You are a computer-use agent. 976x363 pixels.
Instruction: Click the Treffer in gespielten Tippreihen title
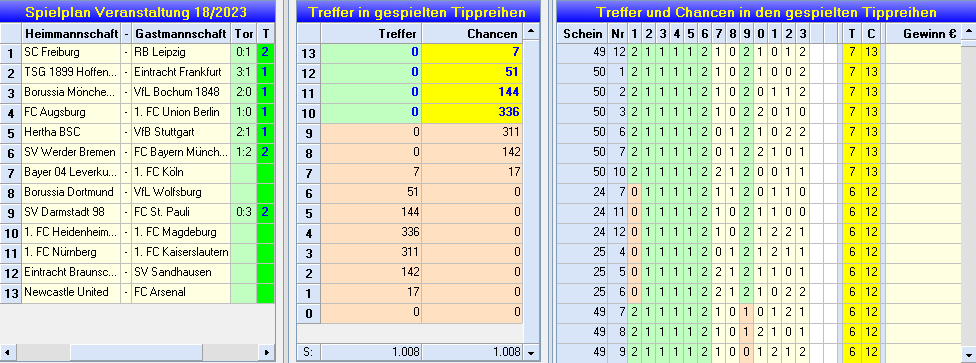click(x=417, y=11)
